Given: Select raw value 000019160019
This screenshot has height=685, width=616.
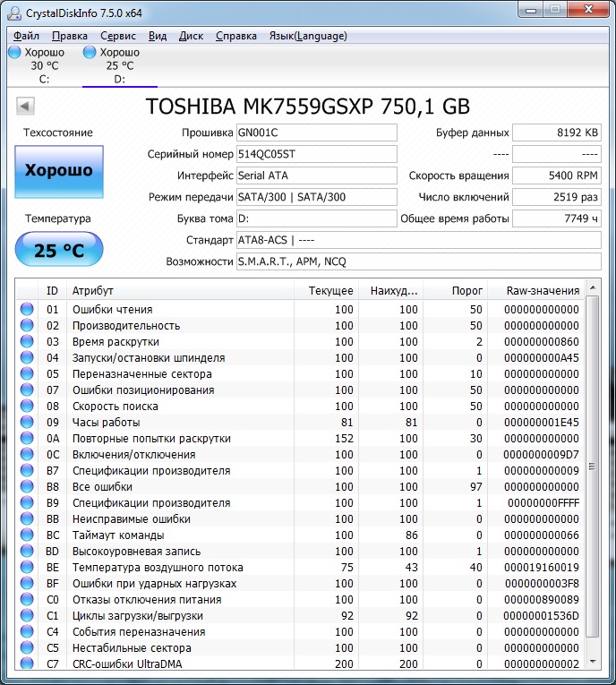Looking at the screenshot, I should (x=542, y=567).
